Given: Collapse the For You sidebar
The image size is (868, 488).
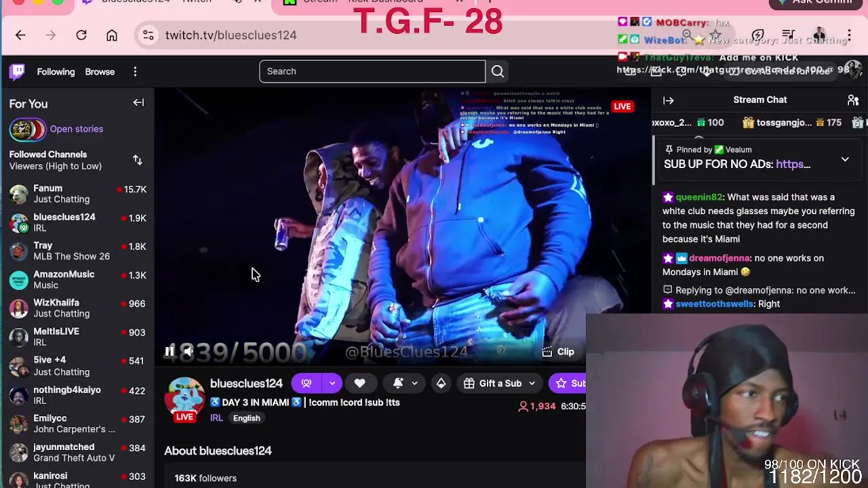Looking at the screenshot, I should pyautogui.click(x=138, y=103).
